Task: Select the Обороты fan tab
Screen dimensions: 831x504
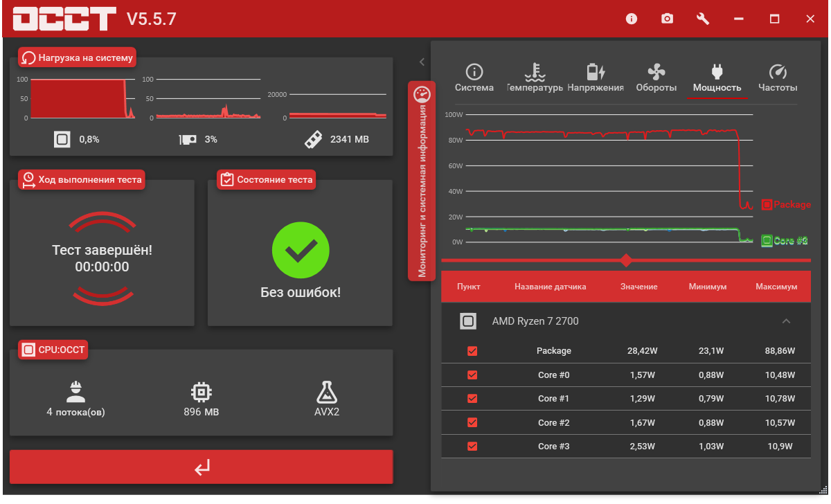Action: pyautogui.click(x=656, y=78)
